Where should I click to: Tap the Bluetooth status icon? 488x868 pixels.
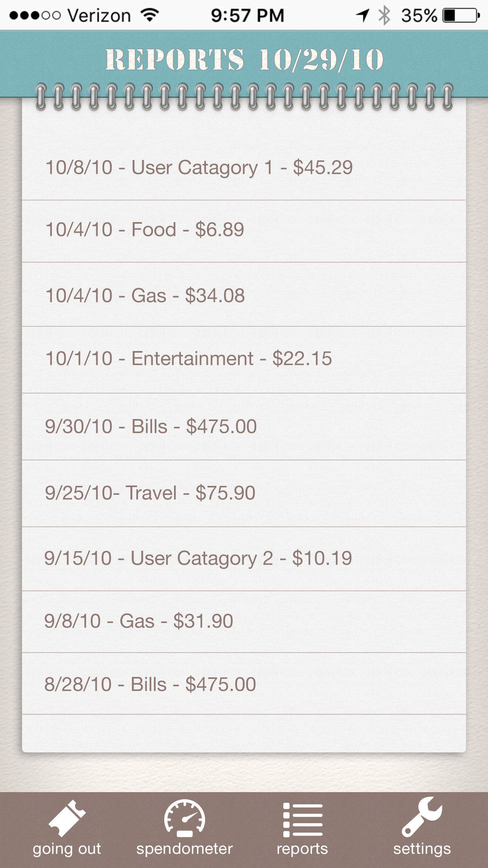coord(384,16)
